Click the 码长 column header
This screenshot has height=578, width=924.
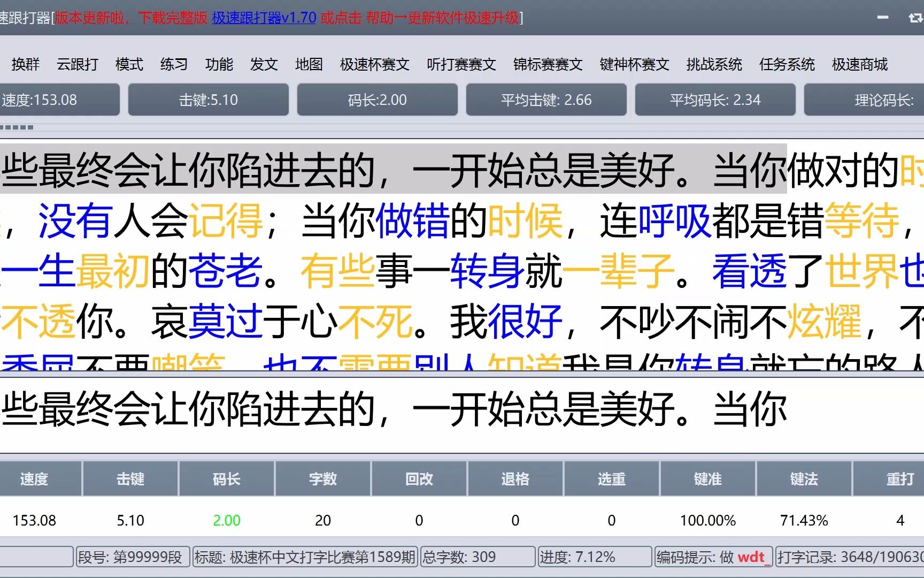pyautogui.click(x=227, y=478)
